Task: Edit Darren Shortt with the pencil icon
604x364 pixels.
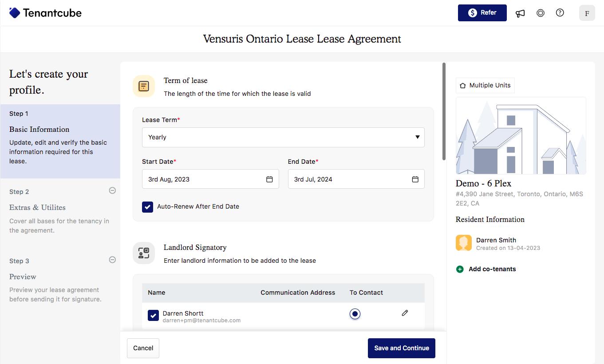Action: 405,313
